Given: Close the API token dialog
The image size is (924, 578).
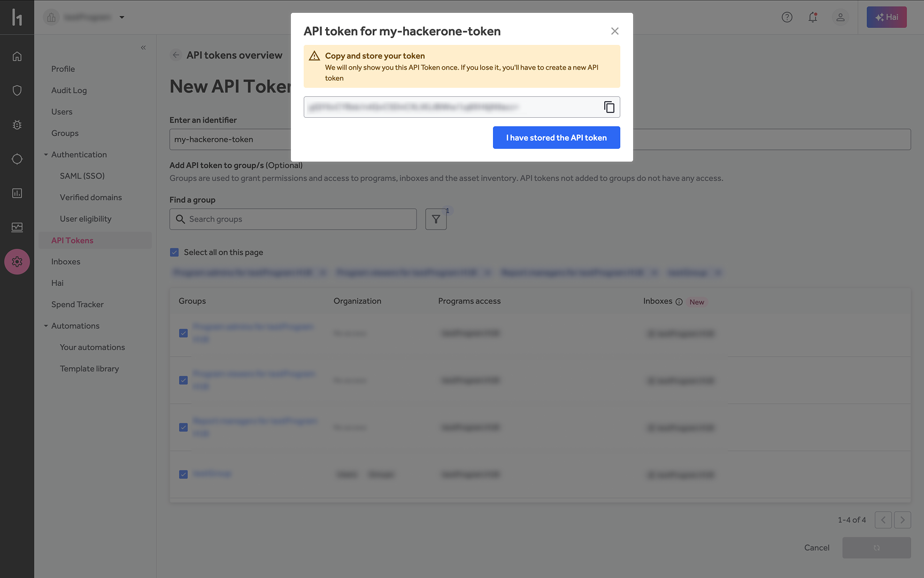Looking at the screenshot, I should 615,31.
